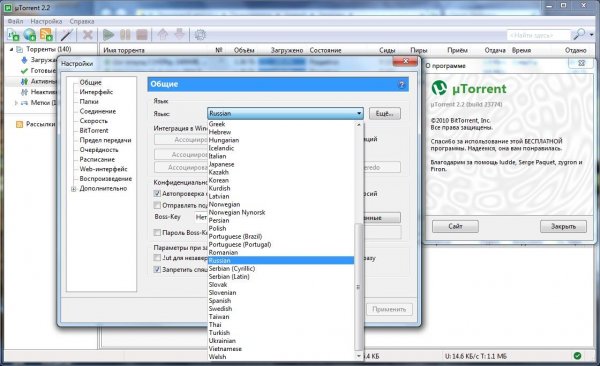Select Интерфейс in settings tree
This screenshot has width=600, height=366.
(x=96, y=92)
